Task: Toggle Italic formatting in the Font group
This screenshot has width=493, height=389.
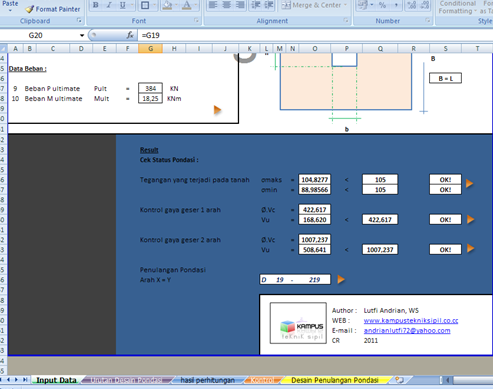Action: [109, 5]
